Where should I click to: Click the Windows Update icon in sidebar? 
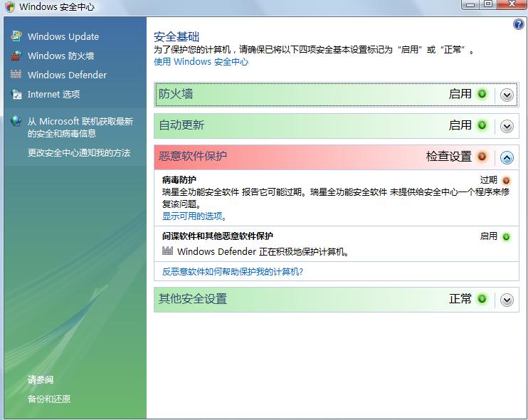coord(16,36)
